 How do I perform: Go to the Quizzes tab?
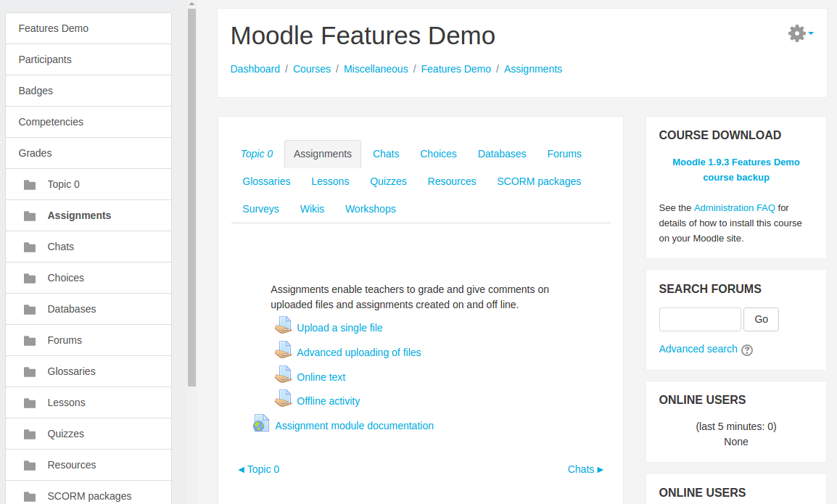click(389, 181)
